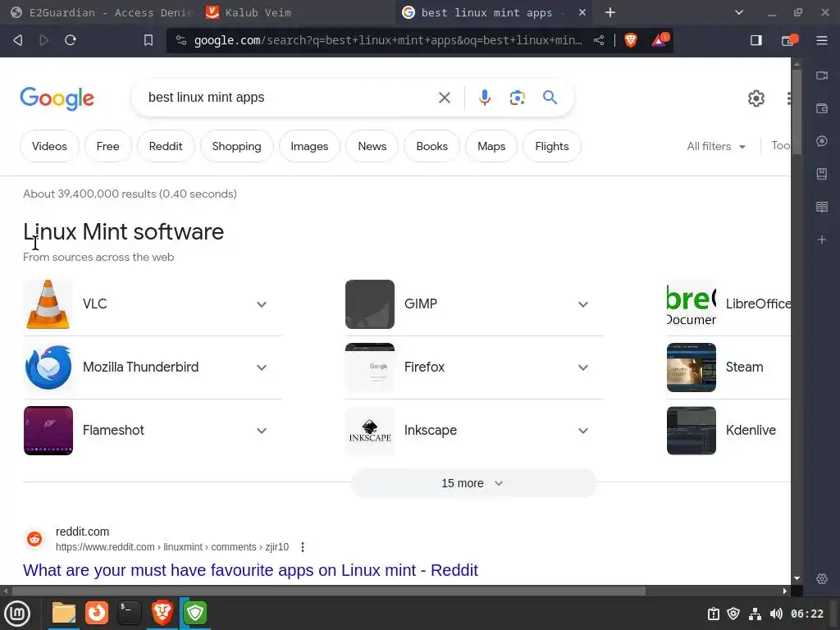Open the volume control in tray
The image size is (840, 630).
click(776, 614)
